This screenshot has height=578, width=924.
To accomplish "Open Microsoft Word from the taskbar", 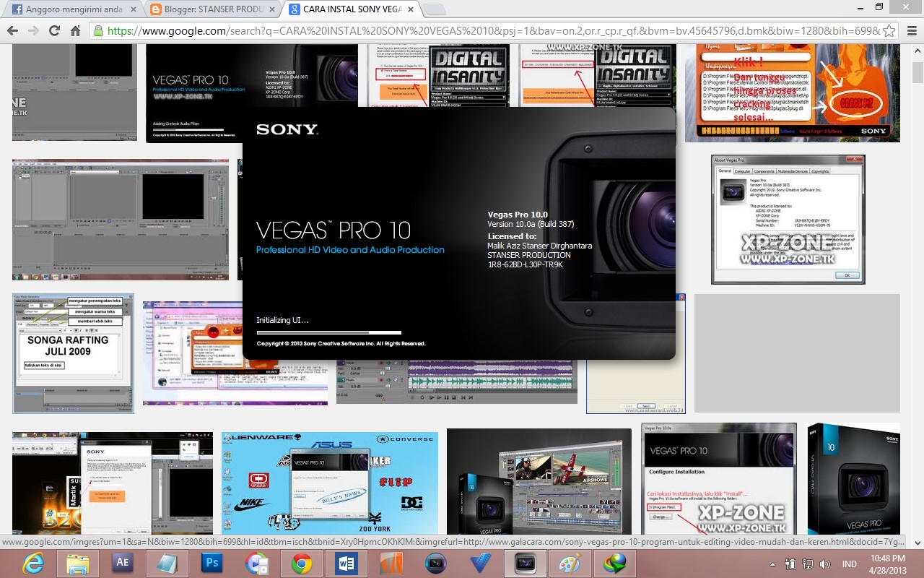I will (346, 564).
